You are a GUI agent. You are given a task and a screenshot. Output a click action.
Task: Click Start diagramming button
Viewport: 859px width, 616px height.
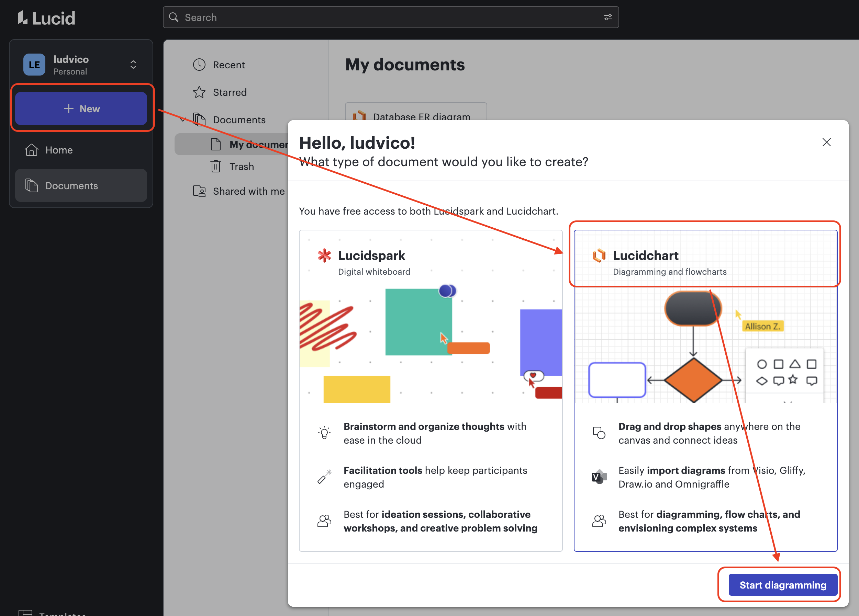pos(783,585)
